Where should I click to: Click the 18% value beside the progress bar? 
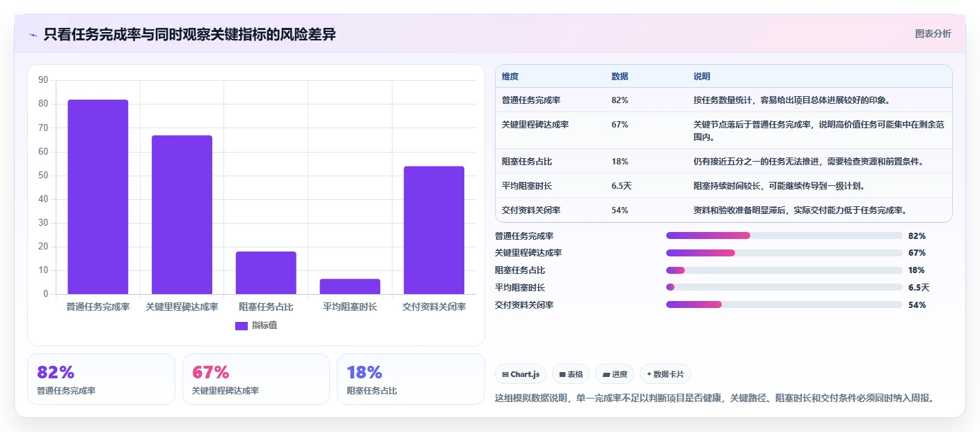pos(917,270)
